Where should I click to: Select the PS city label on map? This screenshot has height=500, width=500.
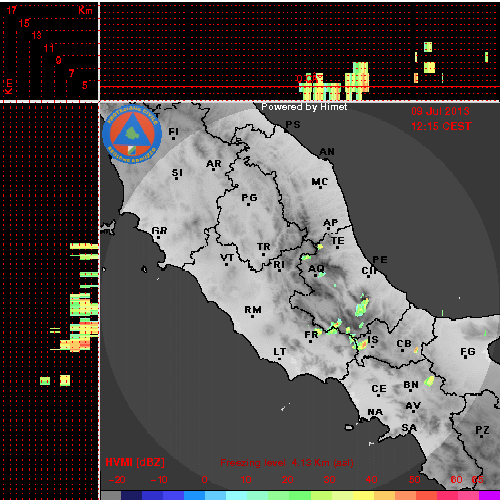coord(293,125)
